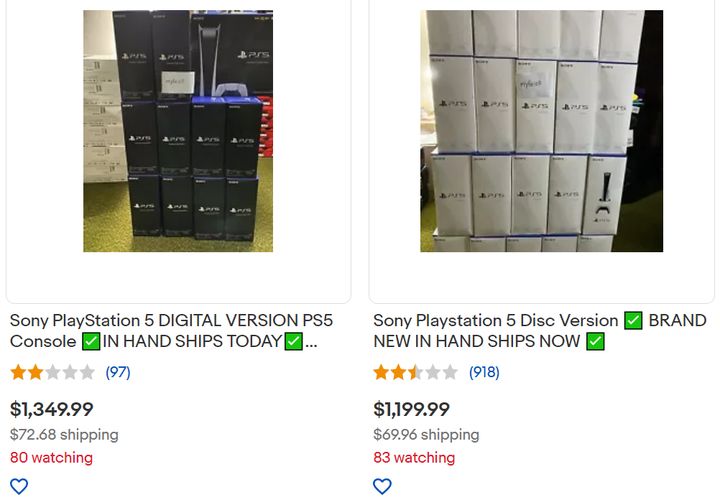Viewport: 720px width, 500px height.
Task: View the black PS5 boxes product photo
Action: pyautogui.click(x=178, y=131)
